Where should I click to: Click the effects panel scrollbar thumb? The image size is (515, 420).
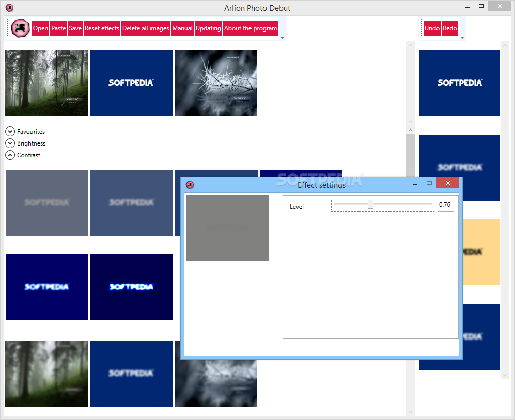[410, 155]
